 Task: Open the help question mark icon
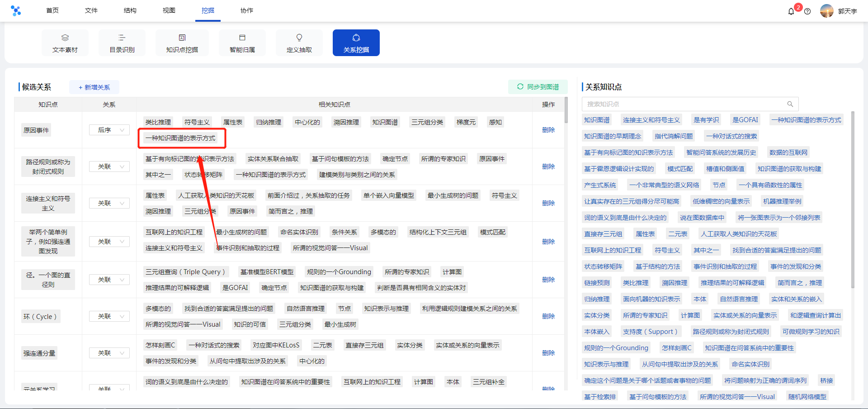[807, 11]
